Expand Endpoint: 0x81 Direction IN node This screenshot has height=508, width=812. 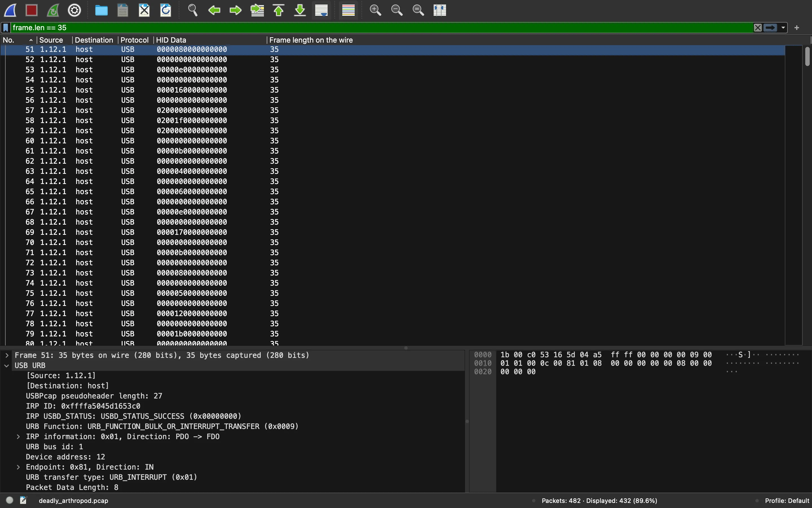(18, 467)
